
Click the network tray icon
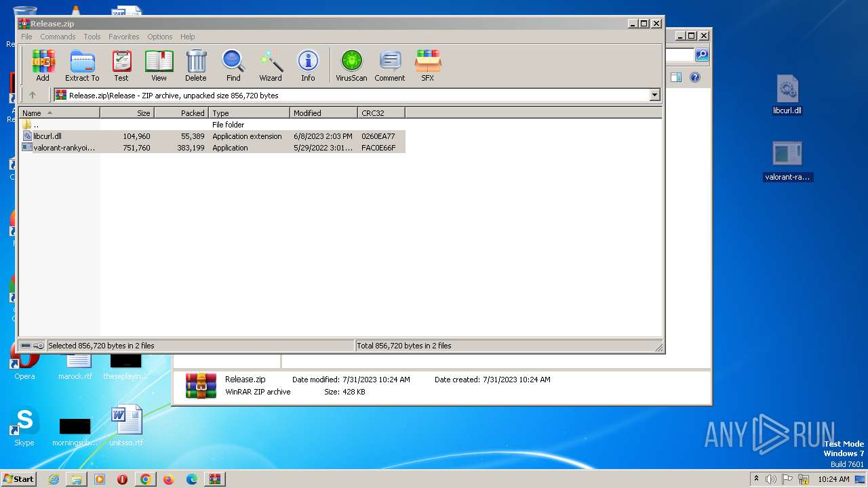[x=804, y=479]
